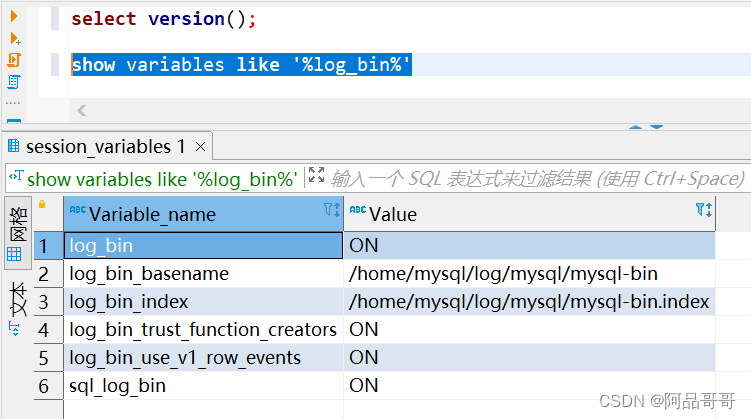Select the sql_log_bin cell
Image resolution: width=751 pixels, height=419 pixels.
[204, 386]
